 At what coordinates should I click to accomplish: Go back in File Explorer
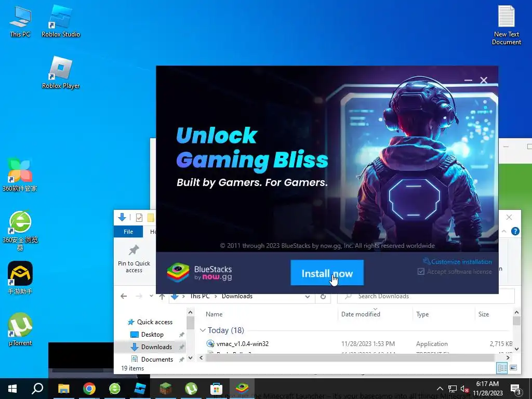(124, 296)
